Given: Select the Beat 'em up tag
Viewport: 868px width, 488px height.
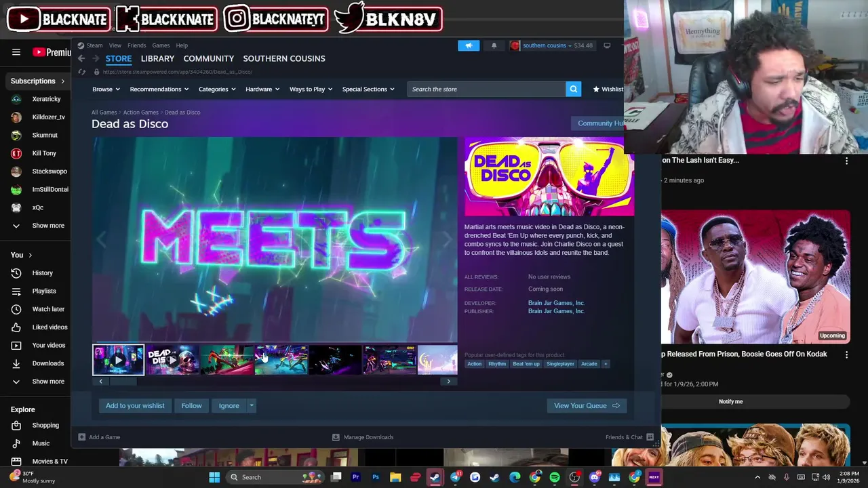Looking at the screenshot, I should (526, 364).
